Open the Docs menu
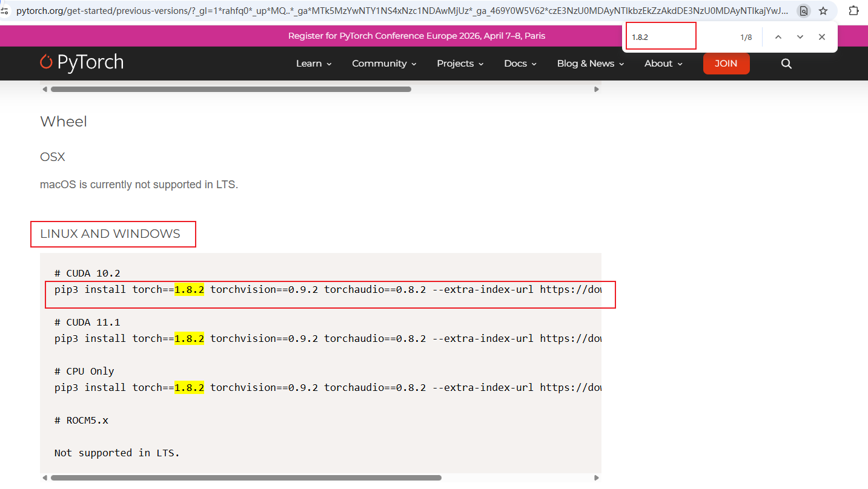868x489 pixels. [x=520, y=64]
